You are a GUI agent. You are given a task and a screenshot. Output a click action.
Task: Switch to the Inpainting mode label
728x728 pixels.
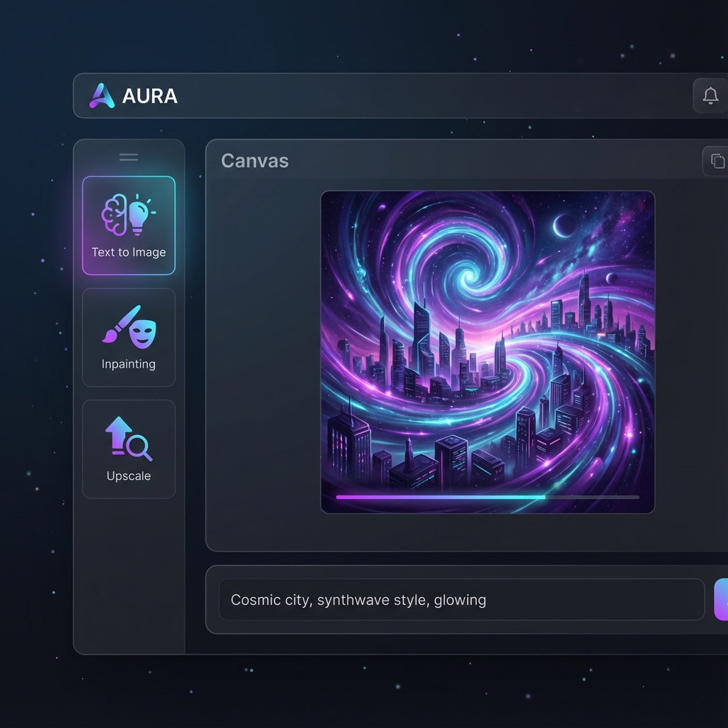[129, 364]
